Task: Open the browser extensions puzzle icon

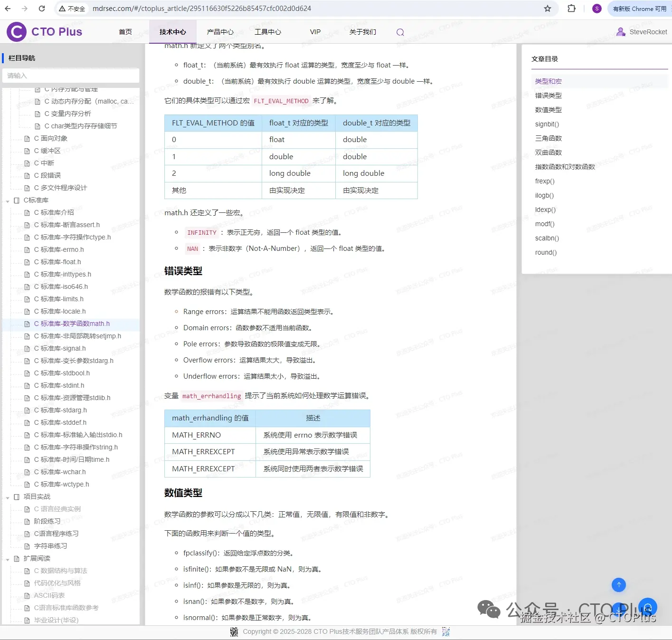Action: [571, 8]
